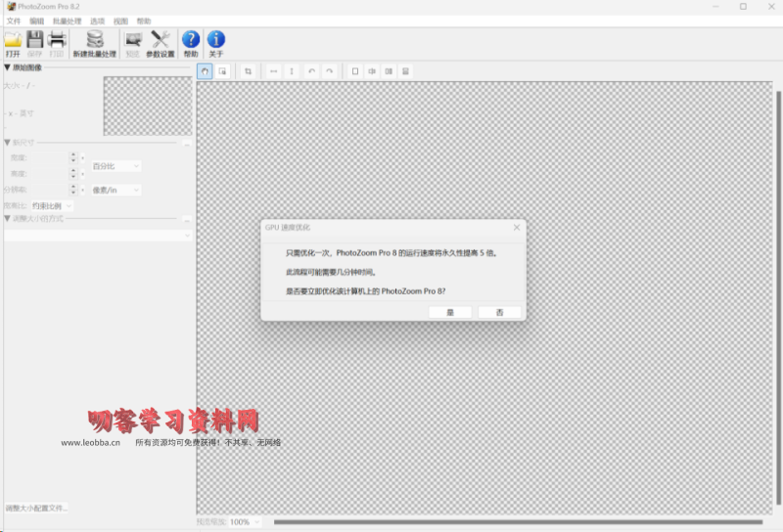
Task: Click the small arrow right of 宽度 spinner
Action: point(83,158)
